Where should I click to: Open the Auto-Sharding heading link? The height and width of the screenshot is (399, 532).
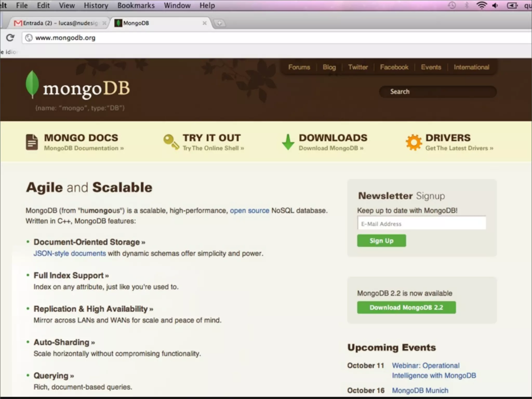coord(64,342)
